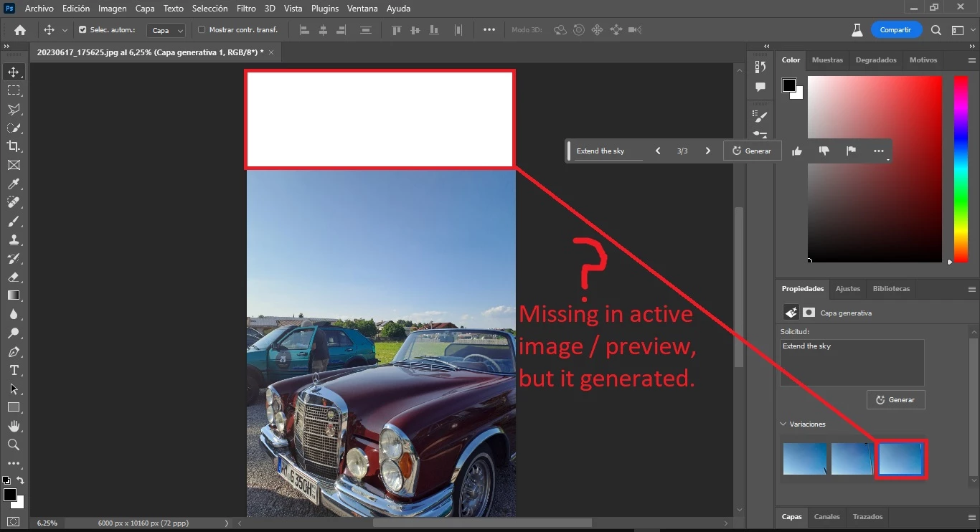The image size is (980, 532).
Task: Click thumbs up on generated result
Action: 797,151
